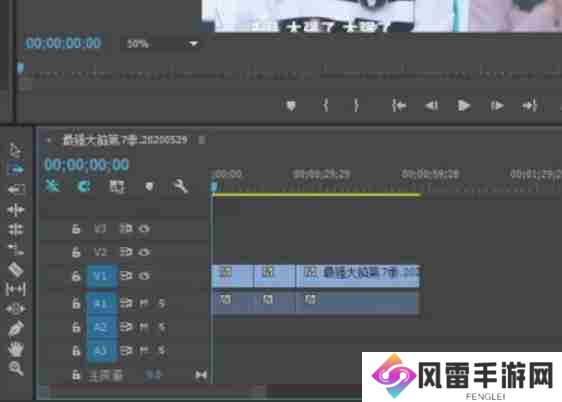Select the Selection arrow tool
The width and height of the screenshot is (562, 402).
point(15,150)
